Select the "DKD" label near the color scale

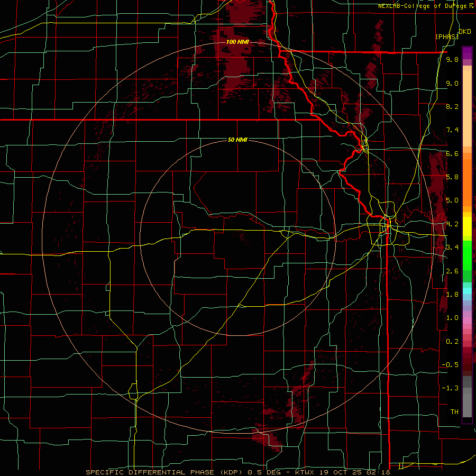465,32
